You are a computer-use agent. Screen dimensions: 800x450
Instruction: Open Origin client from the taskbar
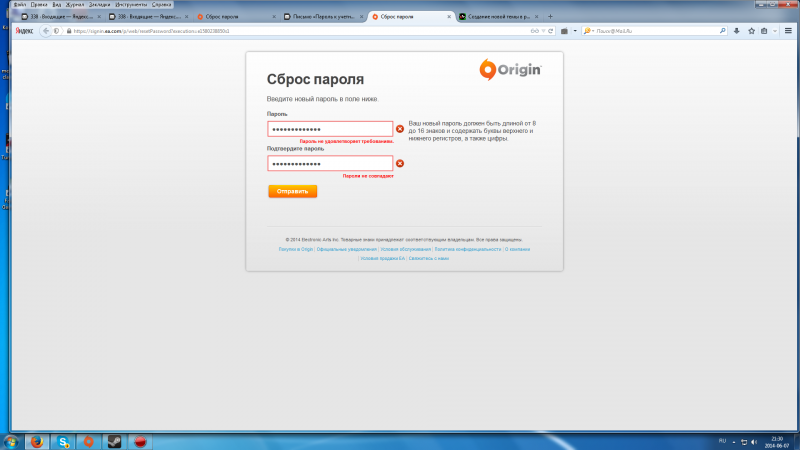pyautogui.click(x=89, y=442)
